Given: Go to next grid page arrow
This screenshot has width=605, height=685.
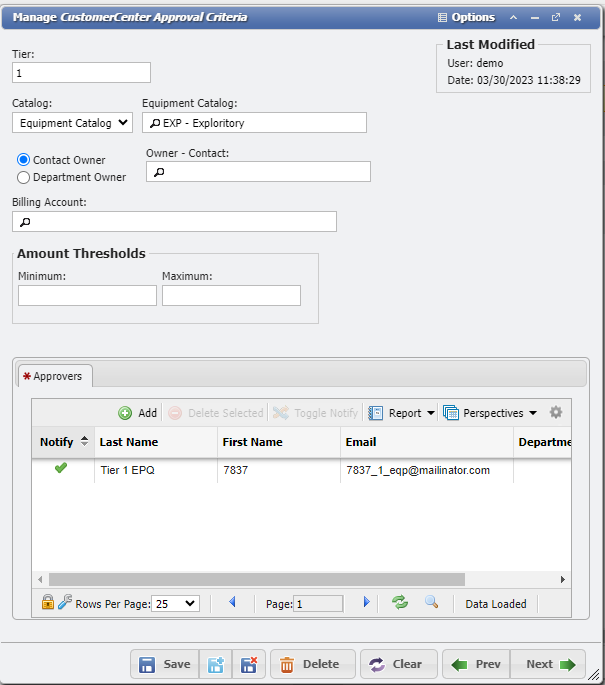Looking at the screenshot, I should (366, 603).
